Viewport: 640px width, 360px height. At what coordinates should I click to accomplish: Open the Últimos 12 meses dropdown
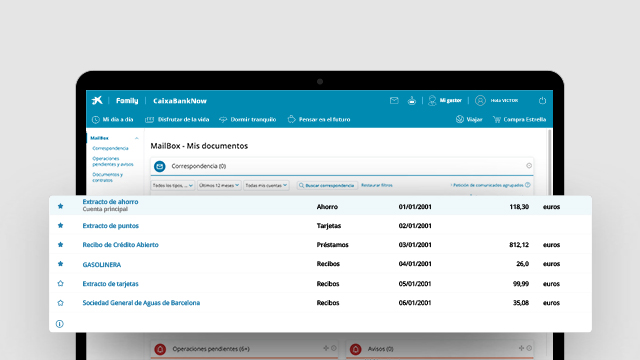[219, 185]
